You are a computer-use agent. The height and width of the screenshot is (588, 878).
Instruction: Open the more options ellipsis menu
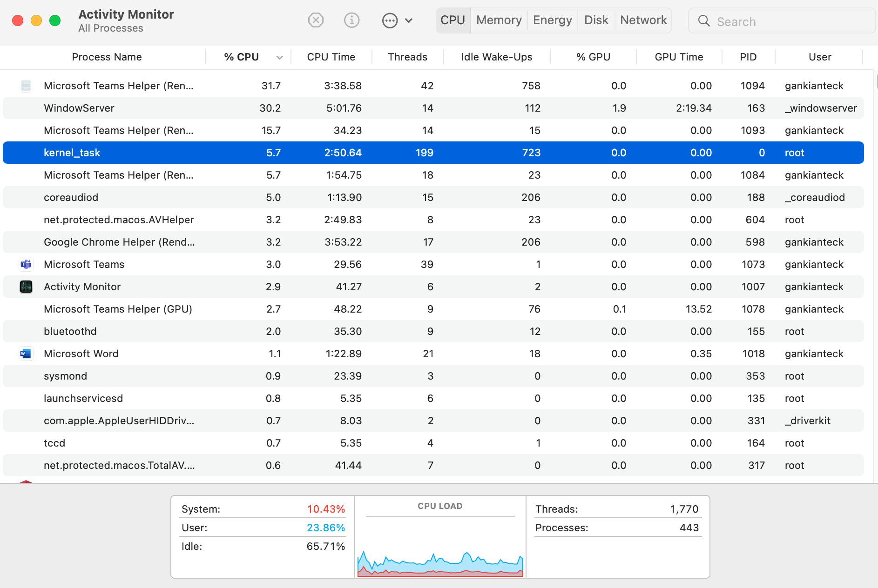pyautogui.click(x=390, y=20)
